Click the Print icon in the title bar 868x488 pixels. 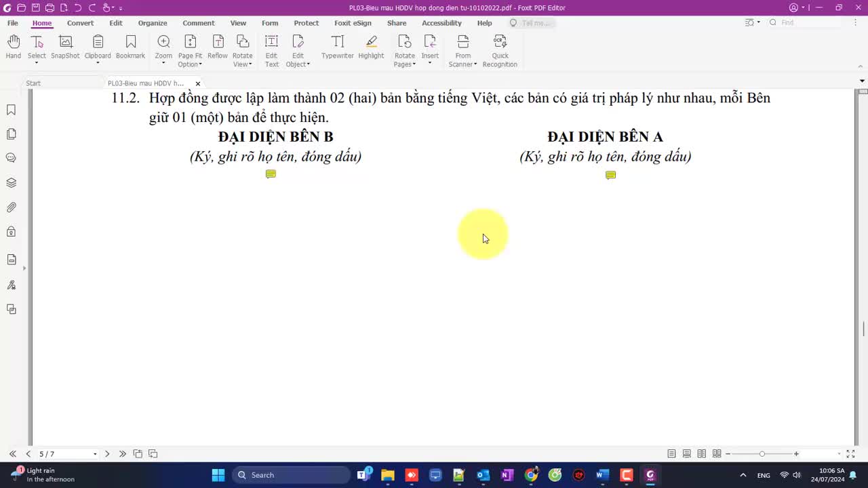click(50, 7)
